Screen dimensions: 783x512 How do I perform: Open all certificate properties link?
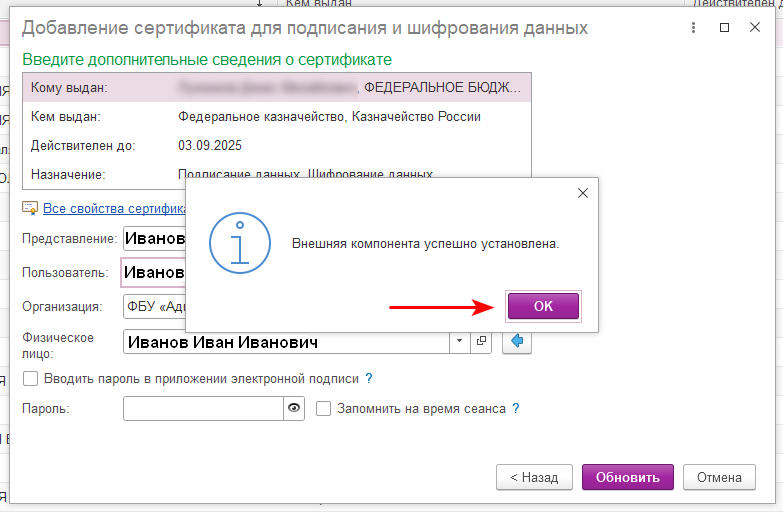115,208
